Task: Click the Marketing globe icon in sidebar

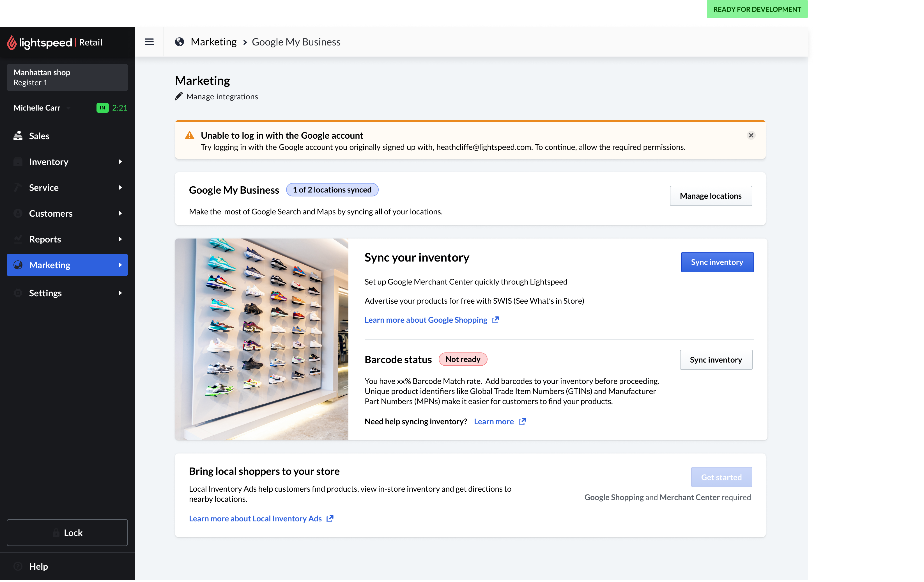Action: coord(18,265)
